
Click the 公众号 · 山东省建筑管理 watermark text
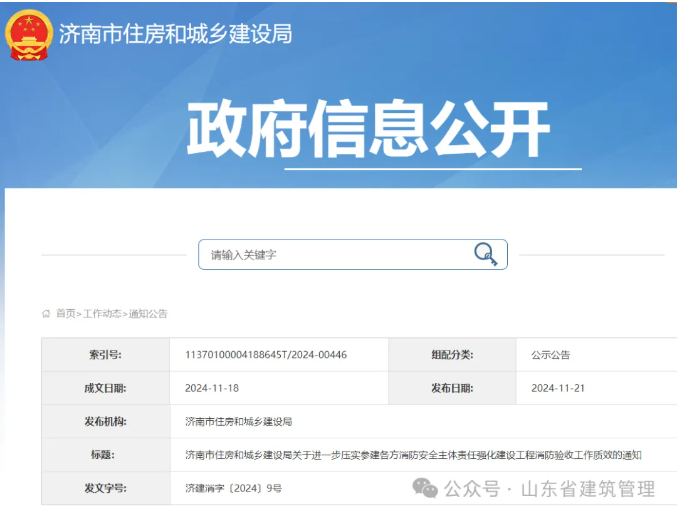tap(549, 489)
